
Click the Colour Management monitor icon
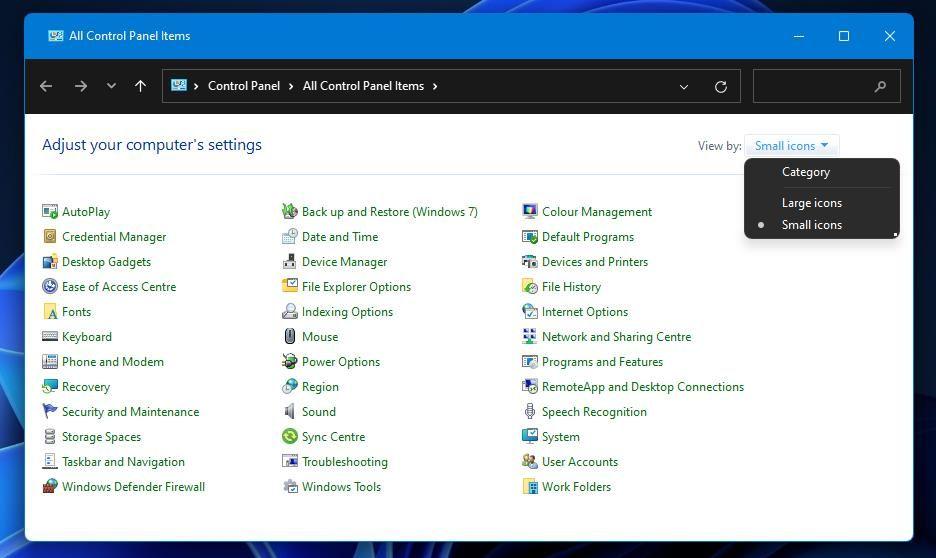pyautogui.click(x=530, y=212)
